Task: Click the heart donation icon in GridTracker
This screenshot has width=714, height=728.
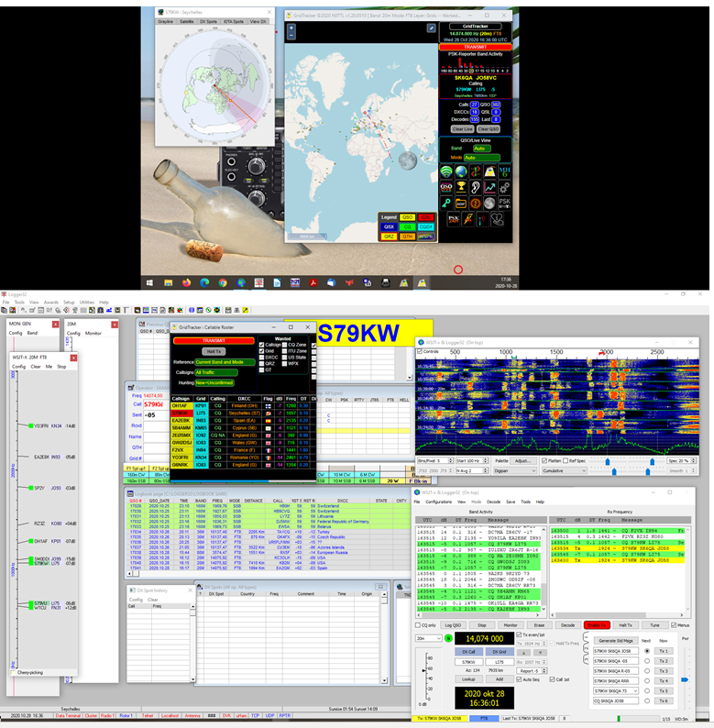Action: pos(497,219)
